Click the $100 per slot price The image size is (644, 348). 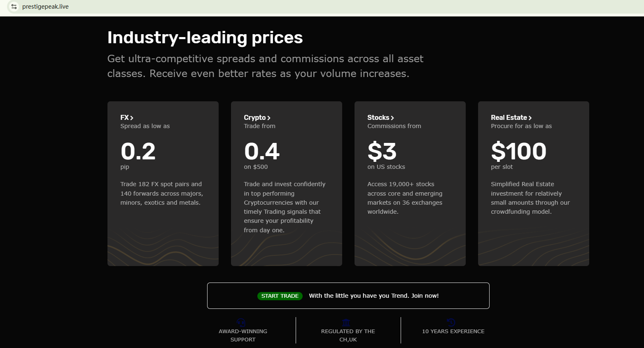click(x=518, y=151)
